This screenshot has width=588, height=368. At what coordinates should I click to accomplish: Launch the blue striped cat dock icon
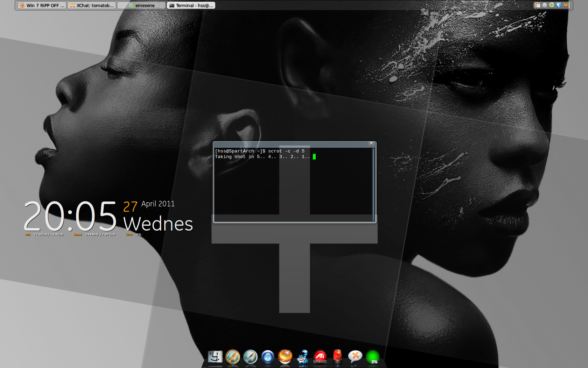point(303,357)
